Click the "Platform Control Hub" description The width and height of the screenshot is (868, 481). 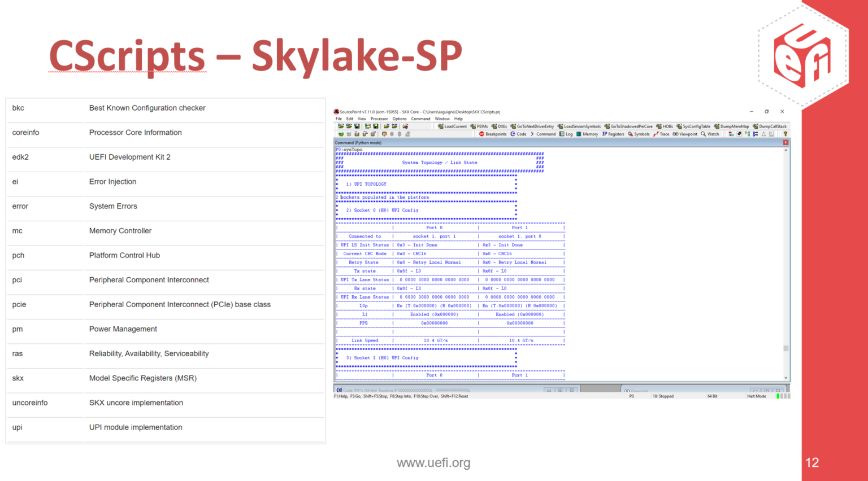[124, 255]
